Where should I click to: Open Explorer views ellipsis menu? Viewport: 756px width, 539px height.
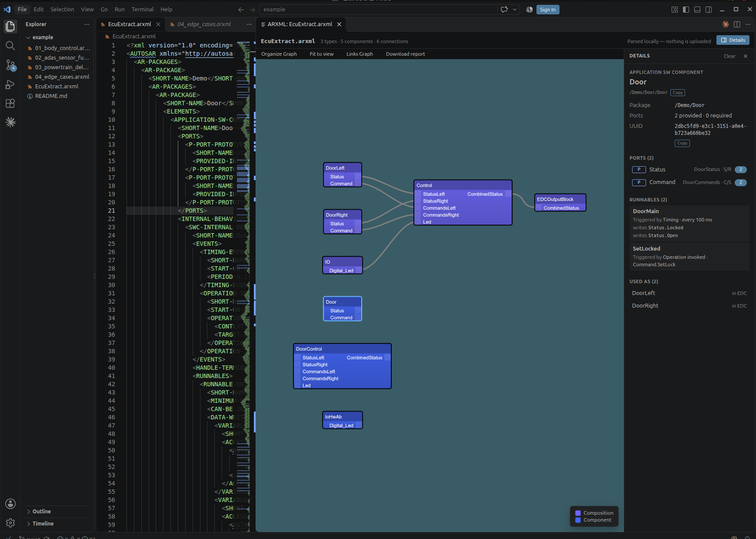(86, 24)
